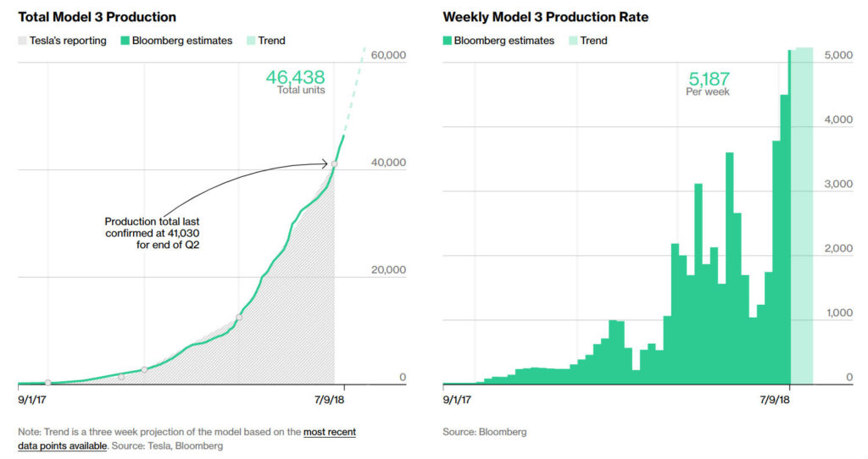Viewport: 868px width, 459px height.
Task: Click the Total Model 3 Production title
Action: 97,17
